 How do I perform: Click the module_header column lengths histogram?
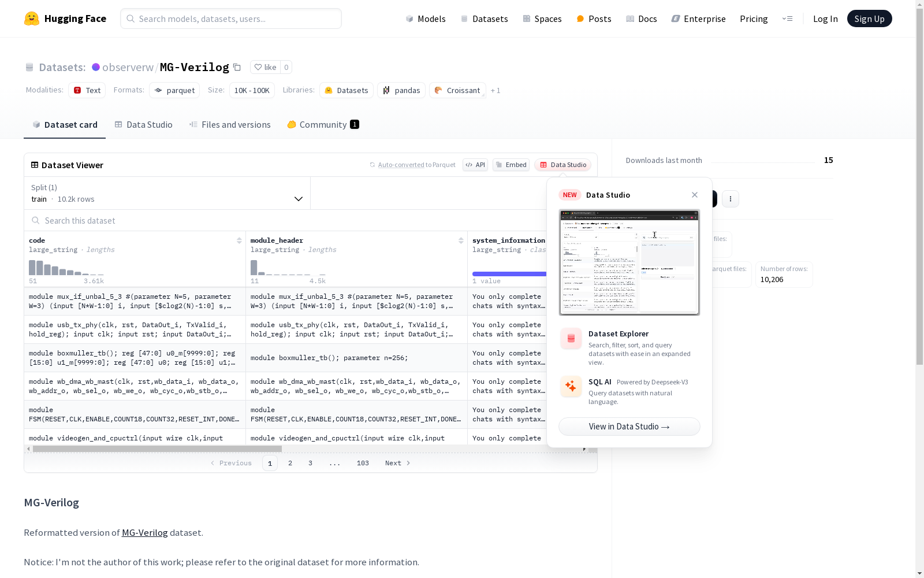(288, 268)
